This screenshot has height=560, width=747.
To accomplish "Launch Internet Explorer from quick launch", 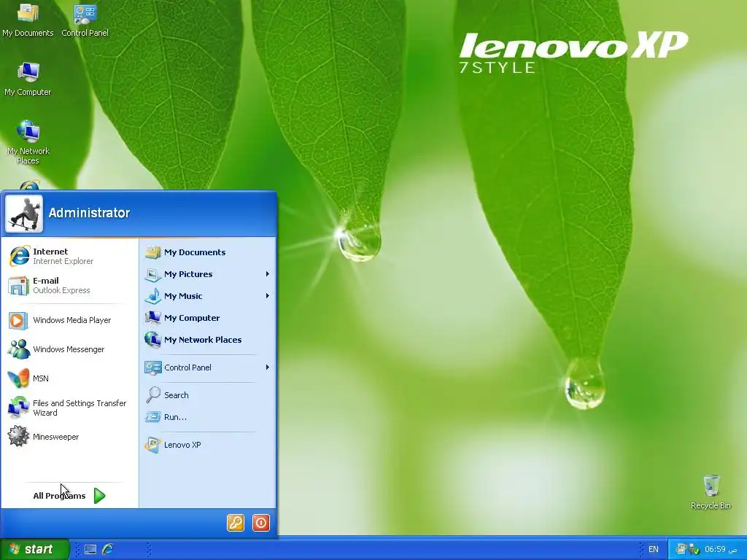I will coord(108,550).
